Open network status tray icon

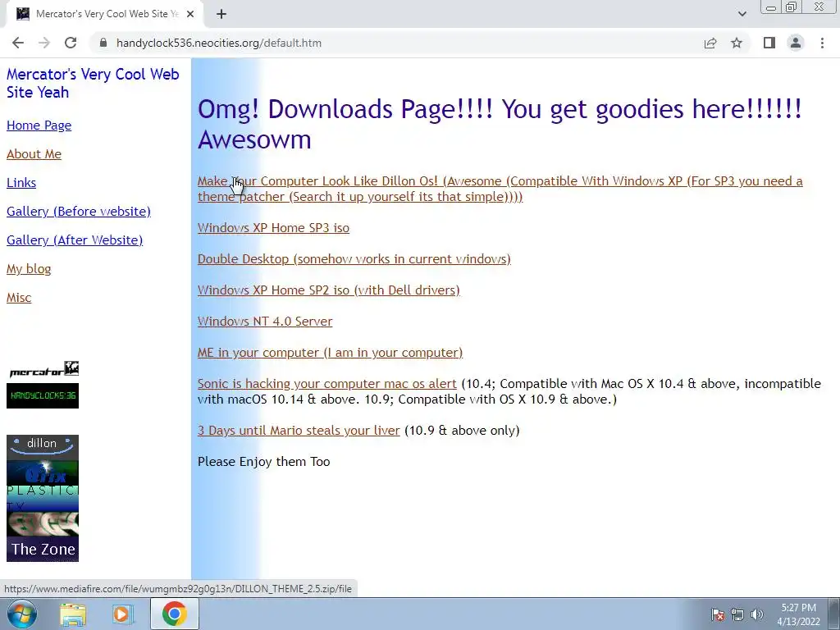click(x=737, y=614)
